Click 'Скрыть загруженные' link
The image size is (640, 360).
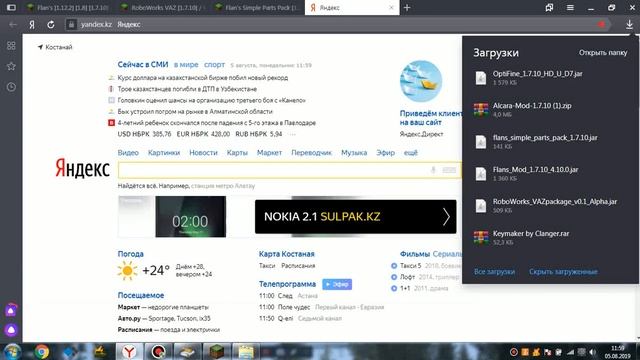tap(563, 272)
